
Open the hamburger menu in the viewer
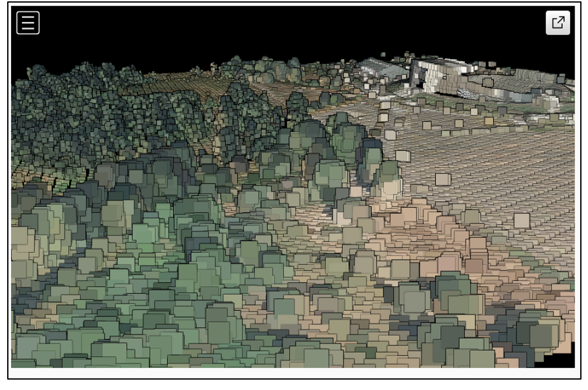tap(28, 23)
